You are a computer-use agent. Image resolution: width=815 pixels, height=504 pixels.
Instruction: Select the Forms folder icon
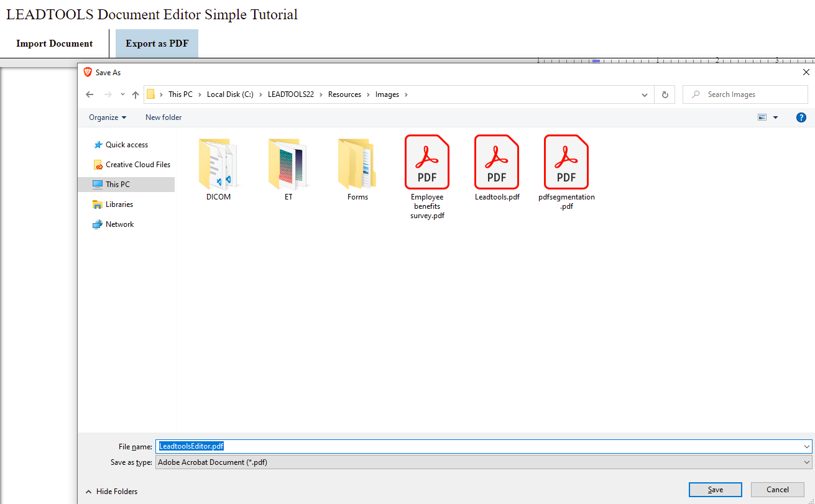[x=357, y=163]
